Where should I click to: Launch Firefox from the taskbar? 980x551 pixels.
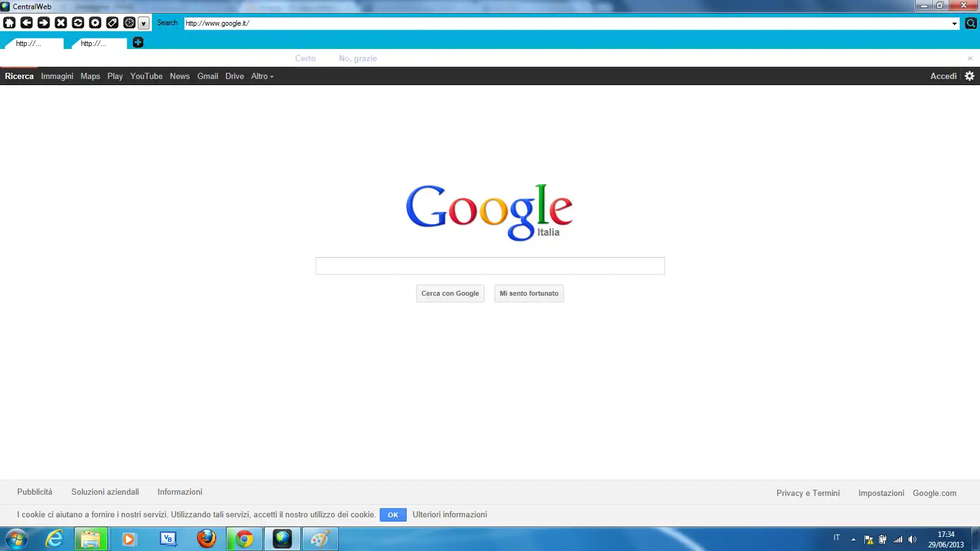point(206,539)
